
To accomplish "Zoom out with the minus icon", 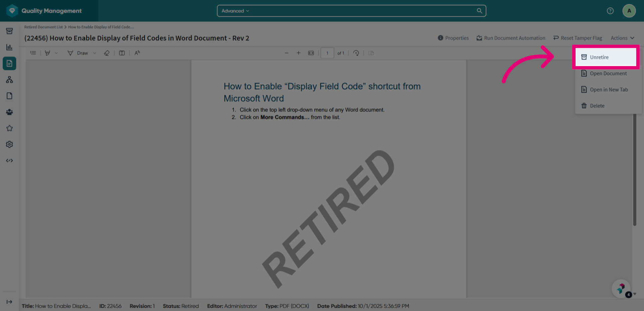I will [x=286, y=53].
